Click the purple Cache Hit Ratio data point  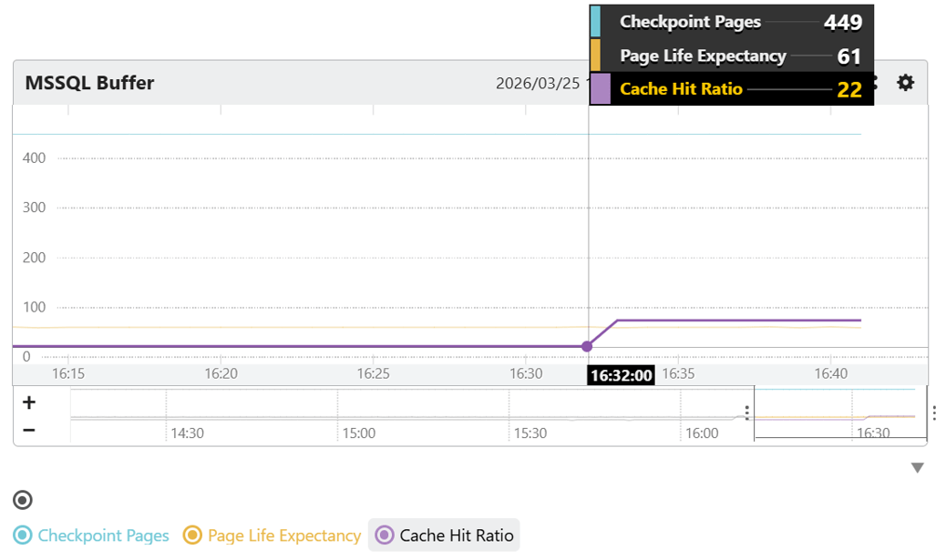coord(587,346)
